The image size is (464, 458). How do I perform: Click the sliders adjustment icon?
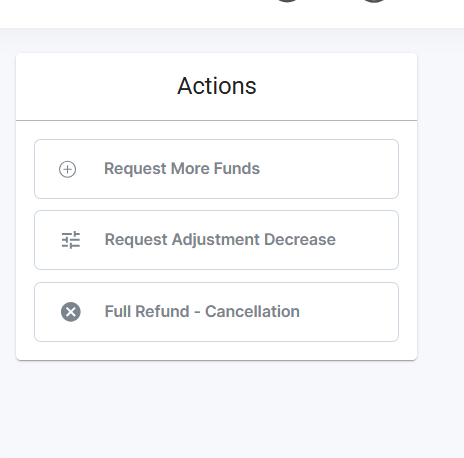click(71, 240)
